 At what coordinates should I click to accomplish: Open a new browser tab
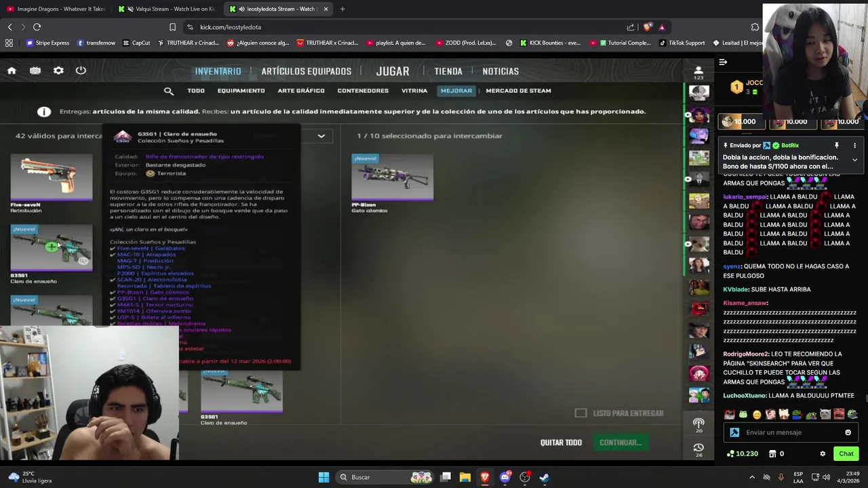342,9
